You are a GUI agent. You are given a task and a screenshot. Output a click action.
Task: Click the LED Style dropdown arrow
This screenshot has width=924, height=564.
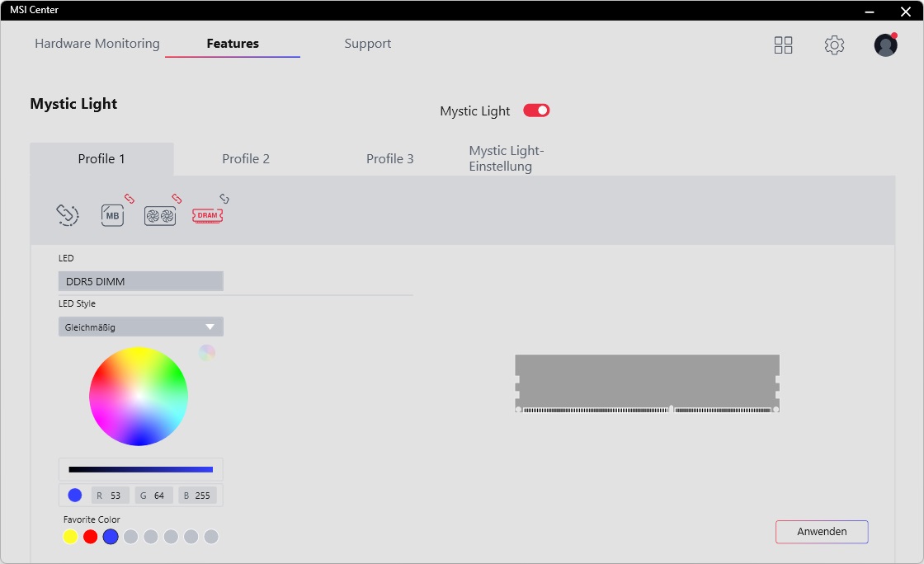[210, 327]
